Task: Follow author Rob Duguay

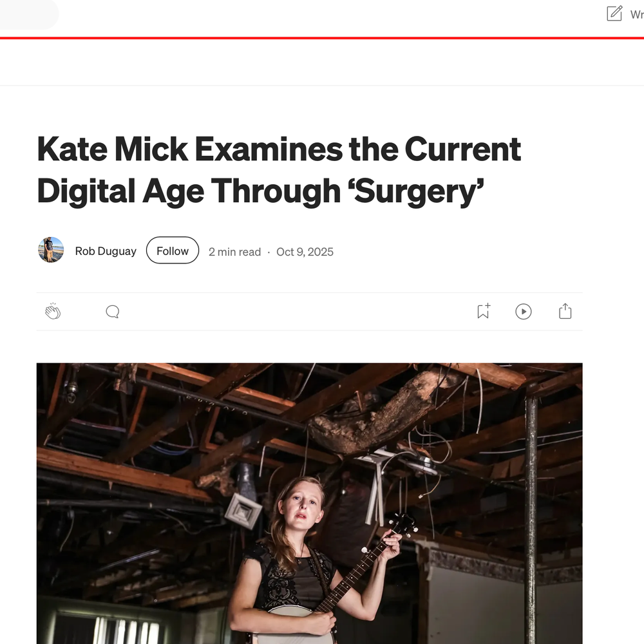Action: click(173, 250)
